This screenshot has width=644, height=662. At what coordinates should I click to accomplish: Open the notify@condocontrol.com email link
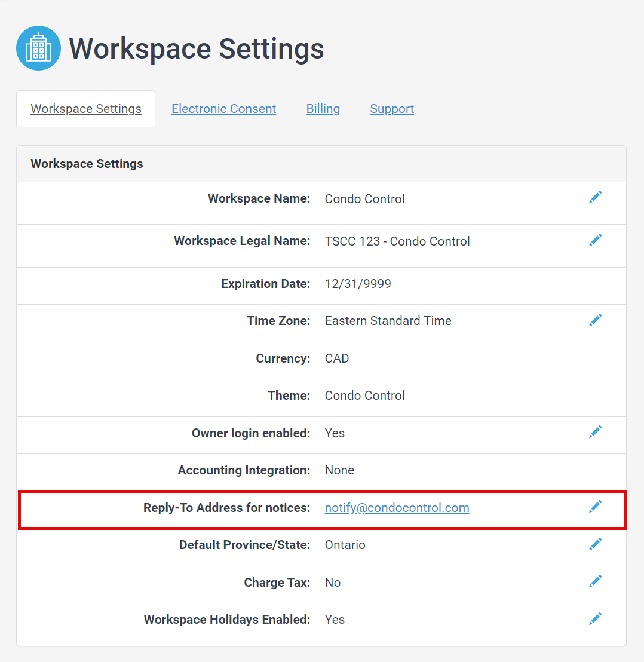point(397,508)
